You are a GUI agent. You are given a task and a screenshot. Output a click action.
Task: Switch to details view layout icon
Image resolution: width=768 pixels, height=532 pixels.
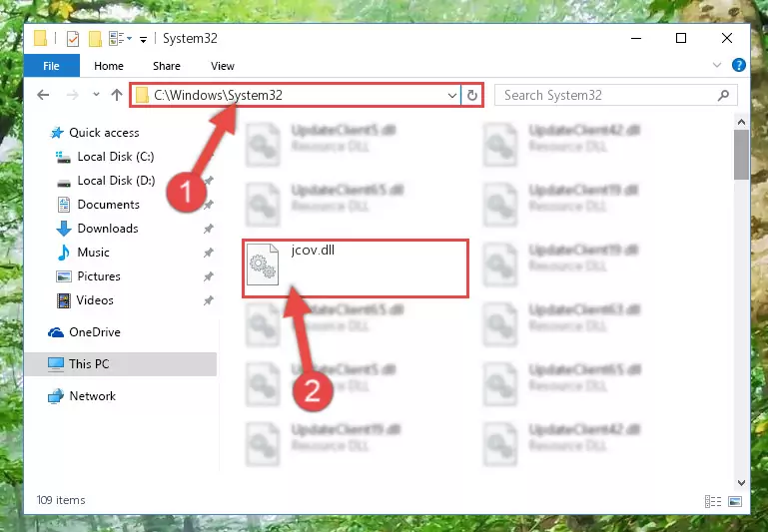pyautogui.click(x=713, y=501)
